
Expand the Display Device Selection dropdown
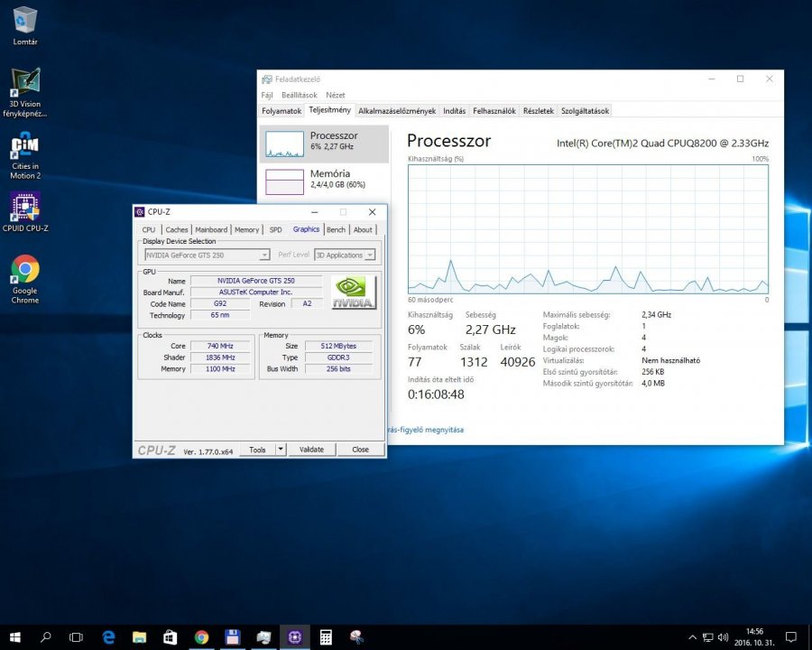(264, 255)
